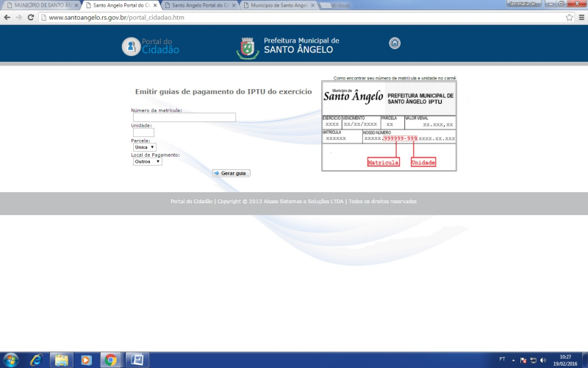Screen dimensions: 588x368
Task: Expand the Parcela dropdown
Action: point(144,147)
